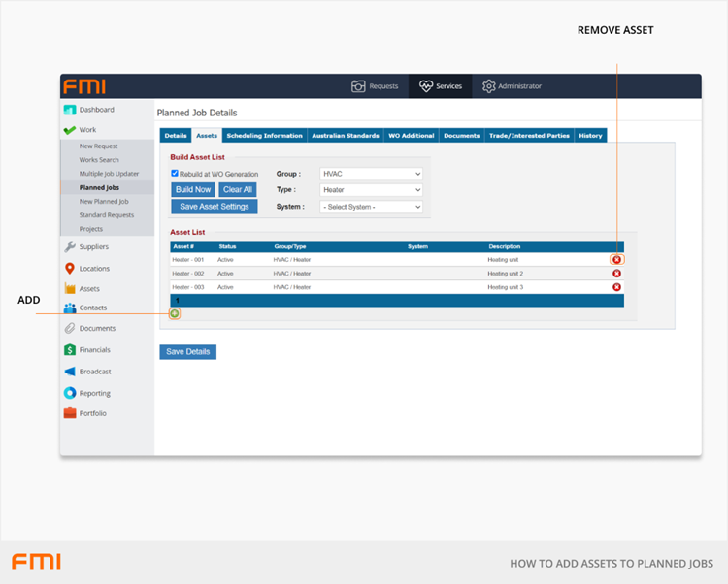The height and width of the screenshot is (584, 728).
Task: Go to Locations in the sidebar
Action: [93, 269]
